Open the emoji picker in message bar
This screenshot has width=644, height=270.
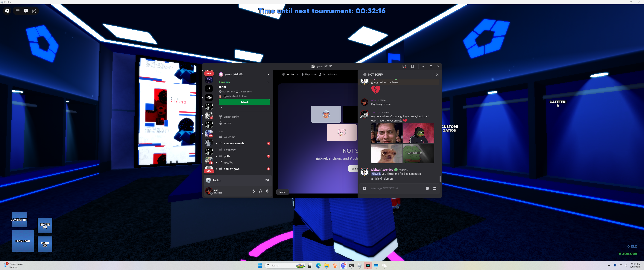427,188
